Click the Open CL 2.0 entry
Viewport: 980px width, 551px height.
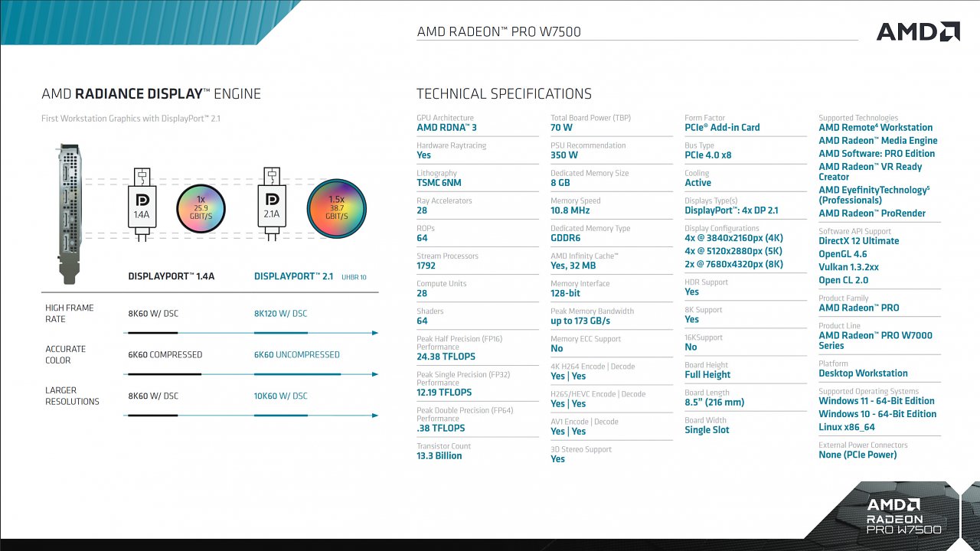[x=843, y=280]
